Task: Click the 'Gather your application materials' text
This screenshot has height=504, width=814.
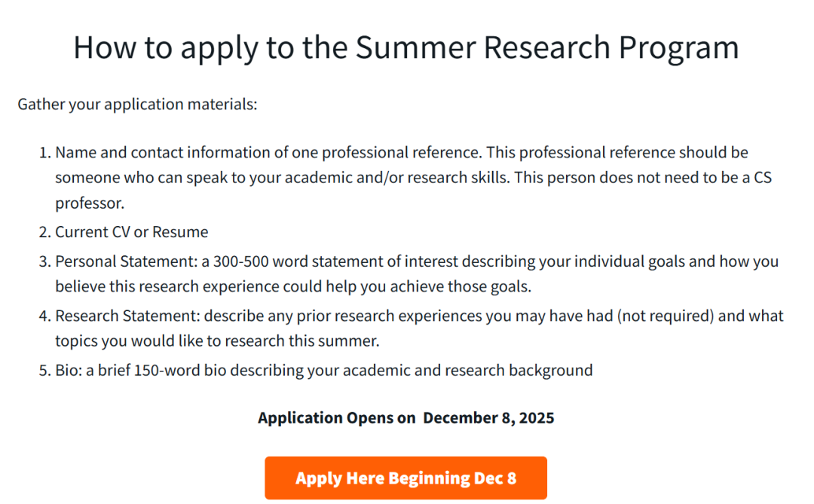Action: pos(137,104)
